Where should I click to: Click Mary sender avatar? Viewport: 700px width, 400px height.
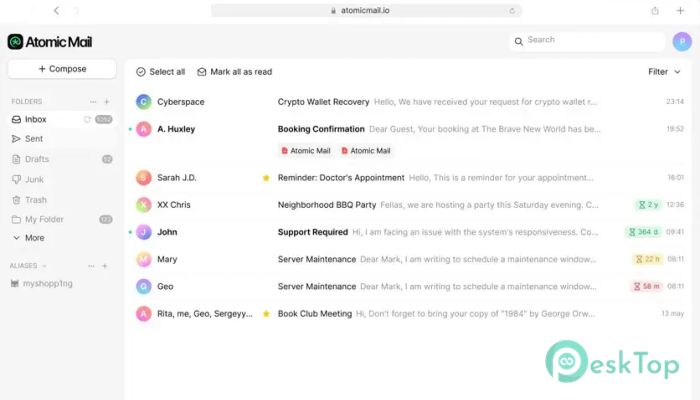tap(144, 259)
